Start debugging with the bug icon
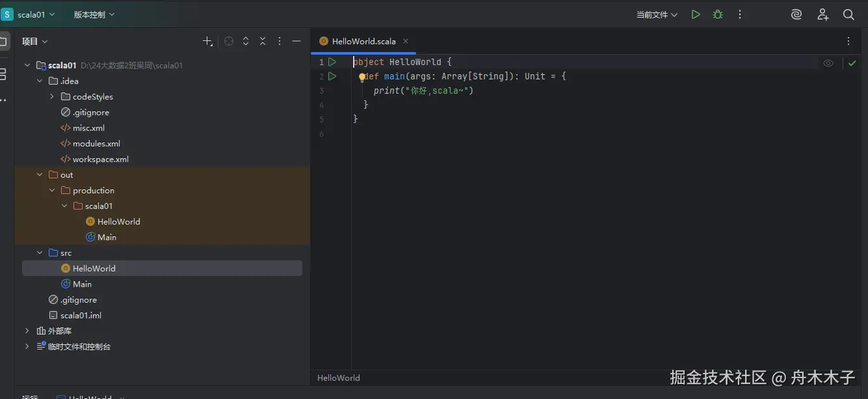 718,14
